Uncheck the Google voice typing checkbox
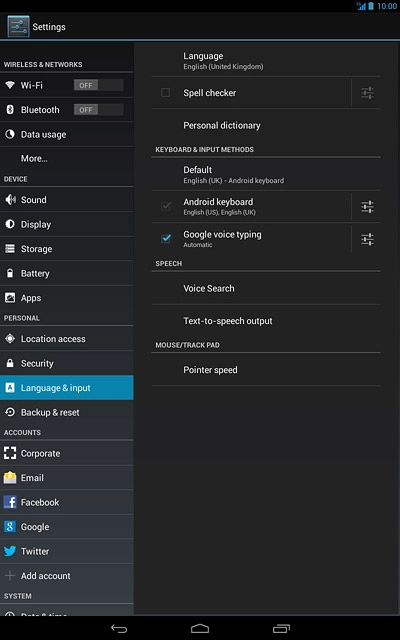Image resolution: width=400 pixels, height=640 pixels. click(x=166, y=239)
